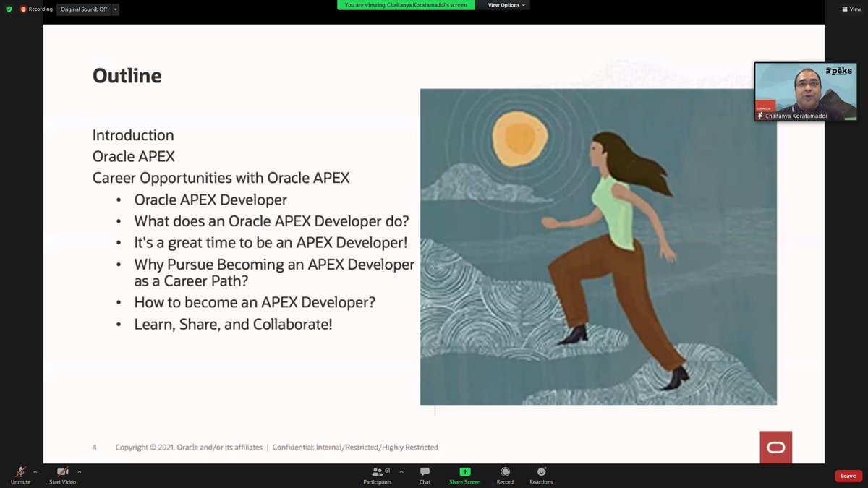868x488 pixels.
Task: Click the Oracle logo on the slide
Action: click(x=776, y=448)
